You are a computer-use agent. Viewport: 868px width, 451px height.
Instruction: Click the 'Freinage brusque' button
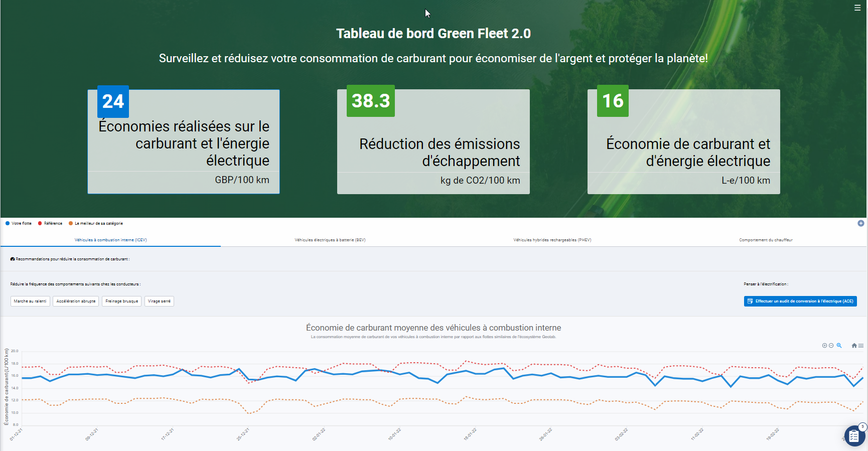(x=122, y=301)
